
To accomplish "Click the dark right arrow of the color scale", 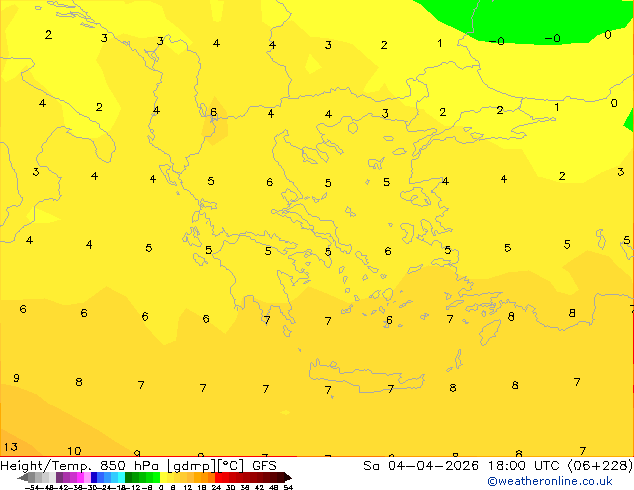I will [x=288, y=477].
